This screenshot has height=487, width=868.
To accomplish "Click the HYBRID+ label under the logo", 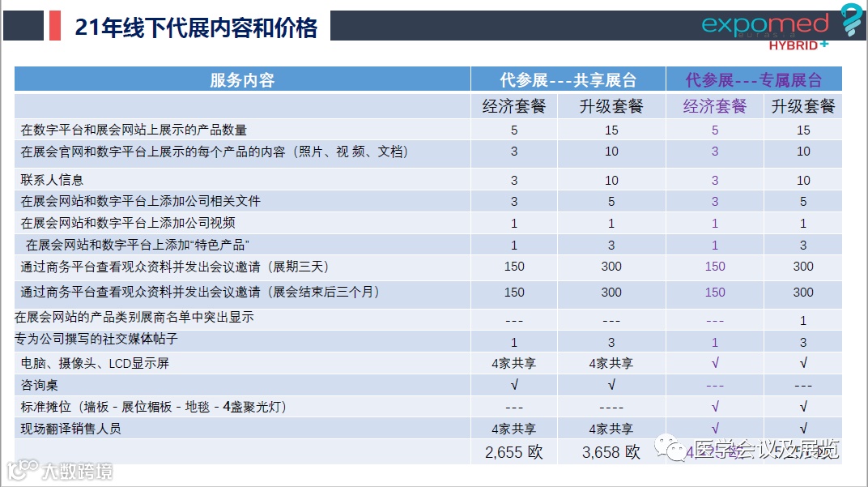I will click(798, 45).
